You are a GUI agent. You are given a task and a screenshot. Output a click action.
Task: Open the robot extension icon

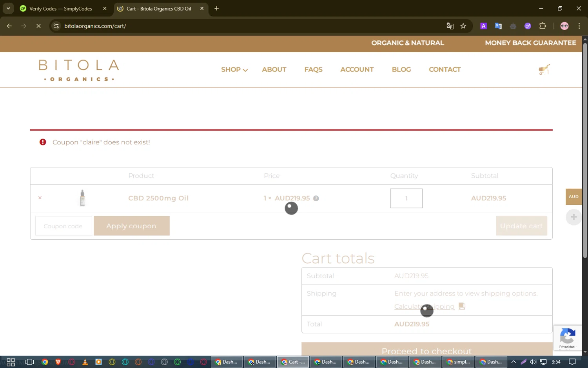(513, 26)
